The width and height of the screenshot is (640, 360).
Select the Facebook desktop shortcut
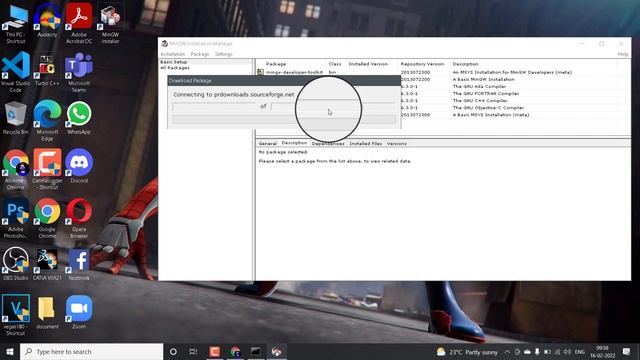click(79, 264)
